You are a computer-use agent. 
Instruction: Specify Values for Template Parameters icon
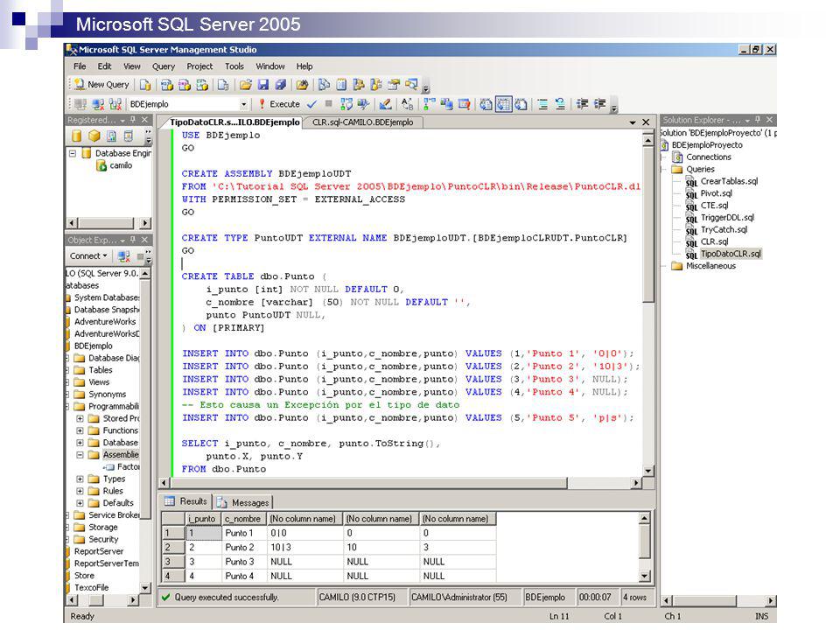[407, 104]
